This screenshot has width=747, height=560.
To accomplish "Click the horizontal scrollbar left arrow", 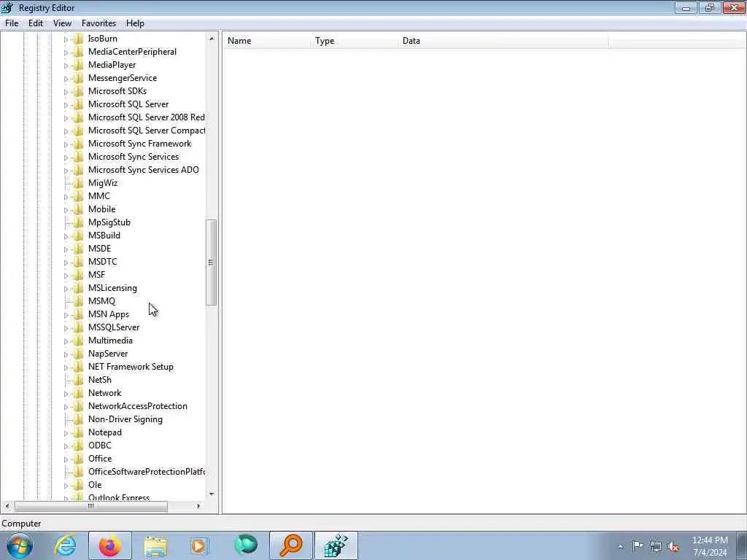I will coord(7,506).
